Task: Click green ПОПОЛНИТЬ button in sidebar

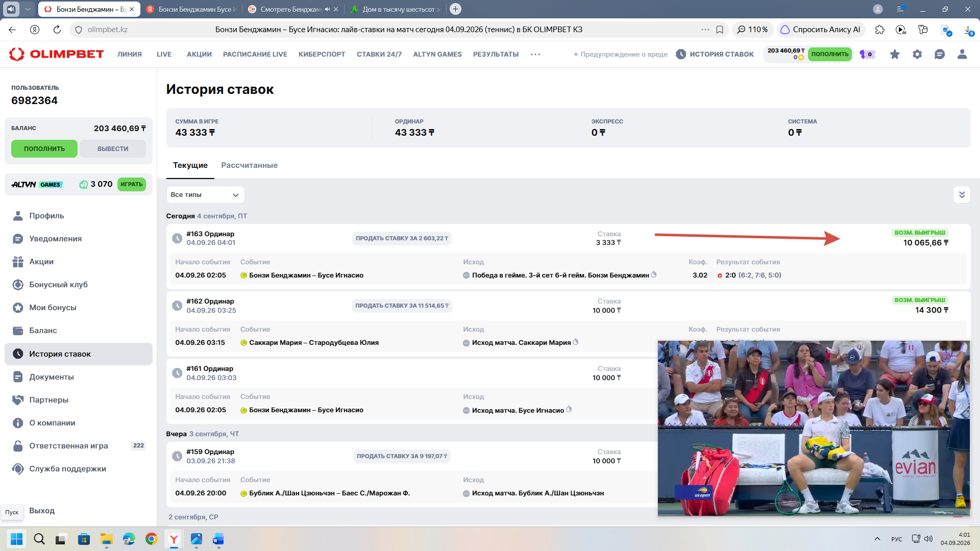Action: [44, 149]
